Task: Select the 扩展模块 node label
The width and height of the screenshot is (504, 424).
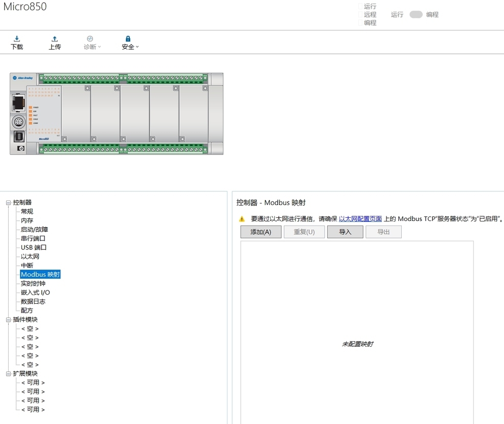Action: point(25,373)
